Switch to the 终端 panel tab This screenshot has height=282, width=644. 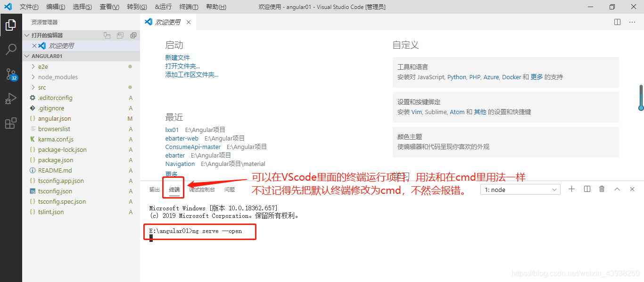point(174,190)
